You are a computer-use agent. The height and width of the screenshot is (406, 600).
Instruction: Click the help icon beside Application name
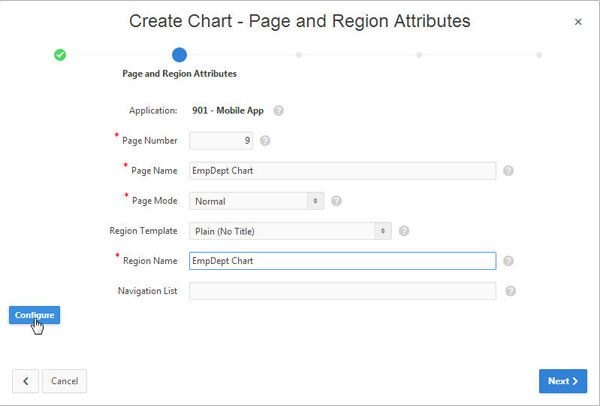point(278,111)
